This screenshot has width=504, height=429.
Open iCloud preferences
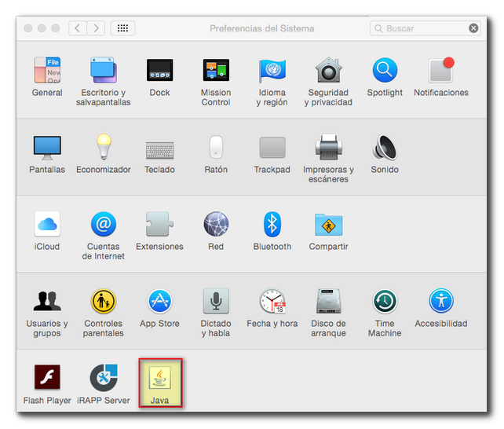47,225
